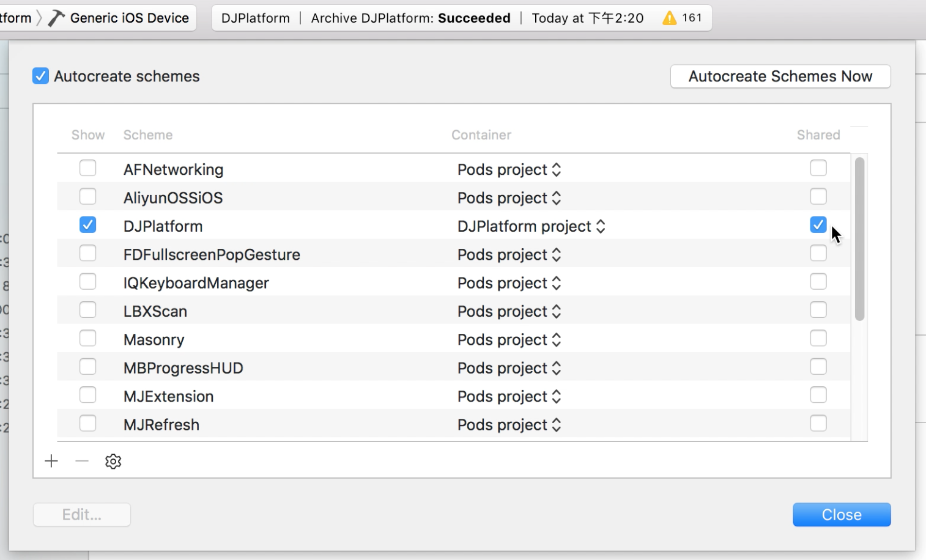Click the yellow warning triangle icon

(670, 18)
